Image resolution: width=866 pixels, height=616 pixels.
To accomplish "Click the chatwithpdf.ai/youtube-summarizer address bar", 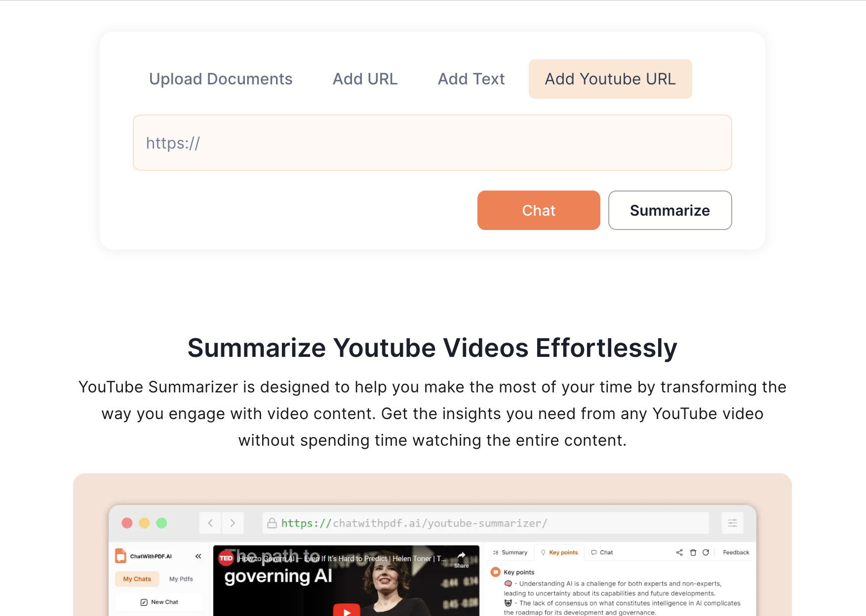I will point(486,523).
